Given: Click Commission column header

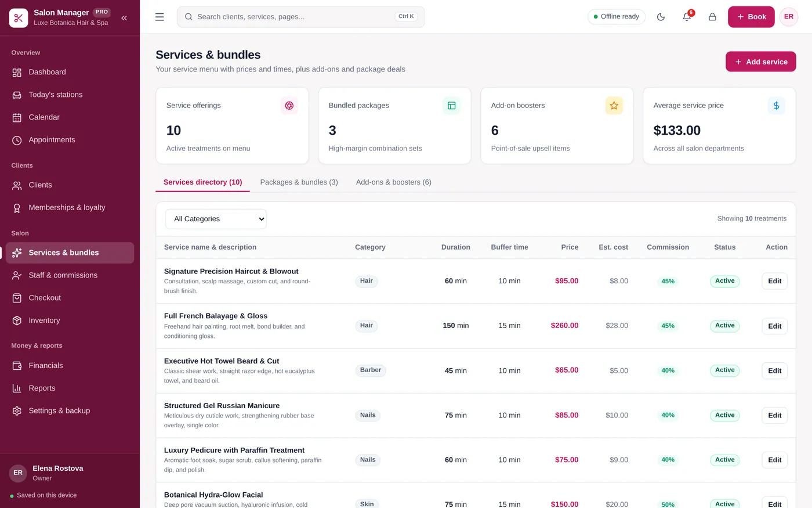Looking at the screenshot, I should pos(668,247).
